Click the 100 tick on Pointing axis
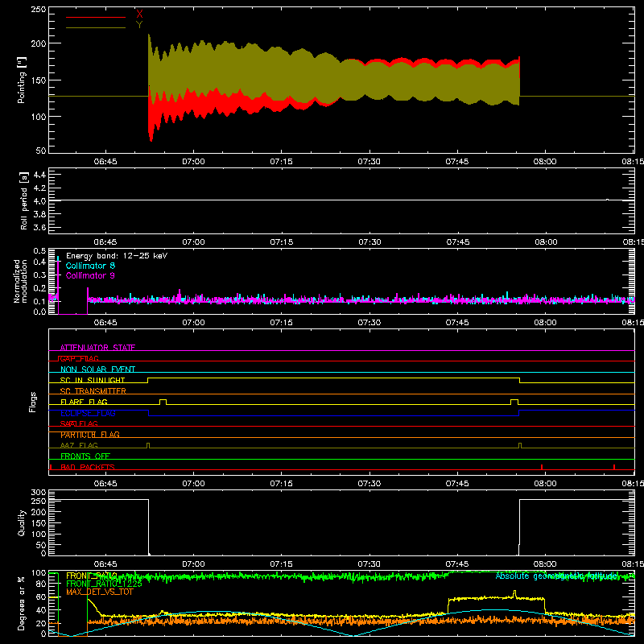The height and width of the screenshot is (644, 644). pyautogui.click(x=39, y=117)
